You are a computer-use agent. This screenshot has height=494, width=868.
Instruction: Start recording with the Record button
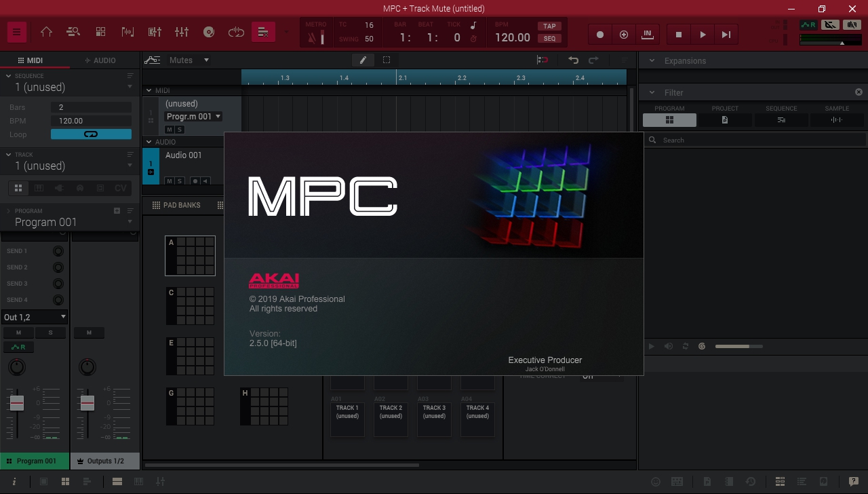pos(600,35)
